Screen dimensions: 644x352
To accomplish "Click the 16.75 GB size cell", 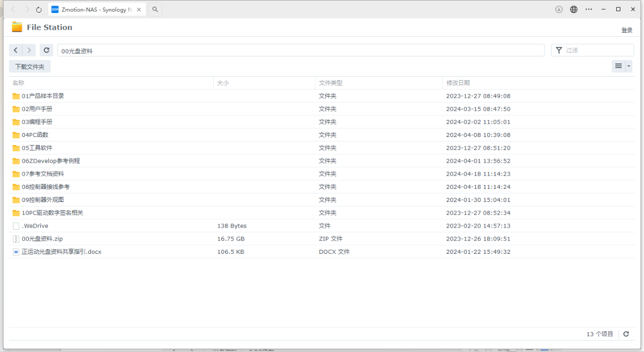I will 231,239.
